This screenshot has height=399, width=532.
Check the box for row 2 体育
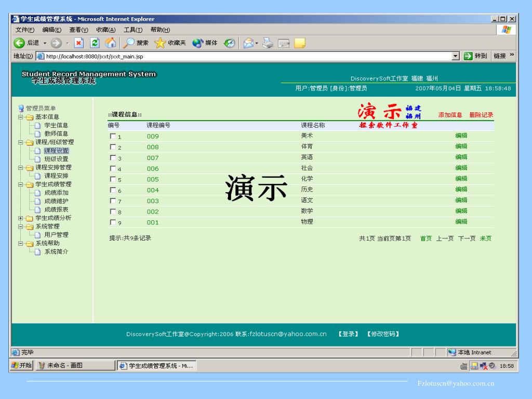[113, 147]
